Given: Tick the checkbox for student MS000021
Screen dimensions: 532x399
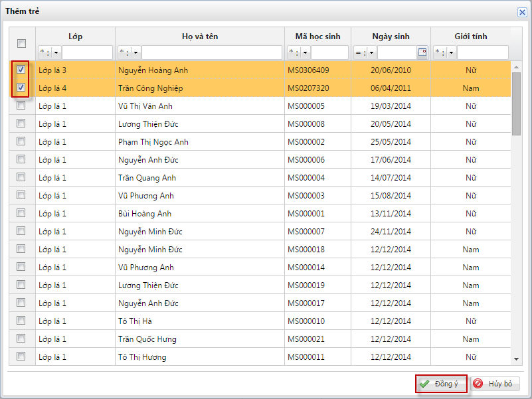Looking at the screenshot, I should (x=21, y=339).
